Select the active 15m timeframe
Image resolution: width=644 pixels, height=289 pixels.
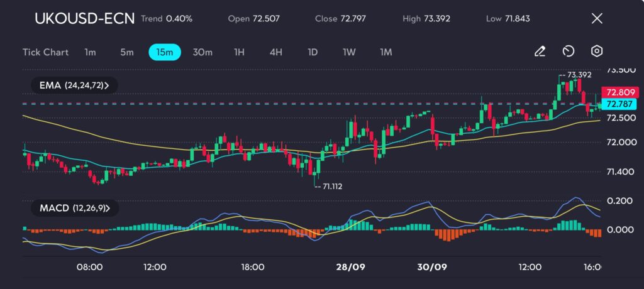165,52
